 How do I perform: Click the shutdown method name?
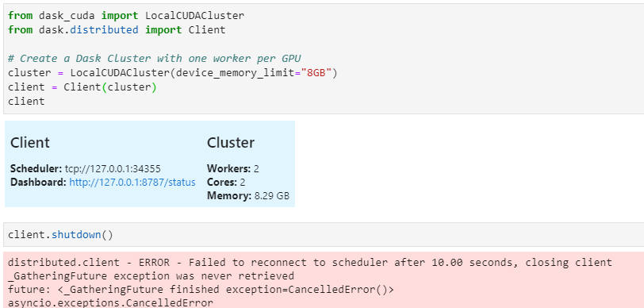click(x=76, y=235)
